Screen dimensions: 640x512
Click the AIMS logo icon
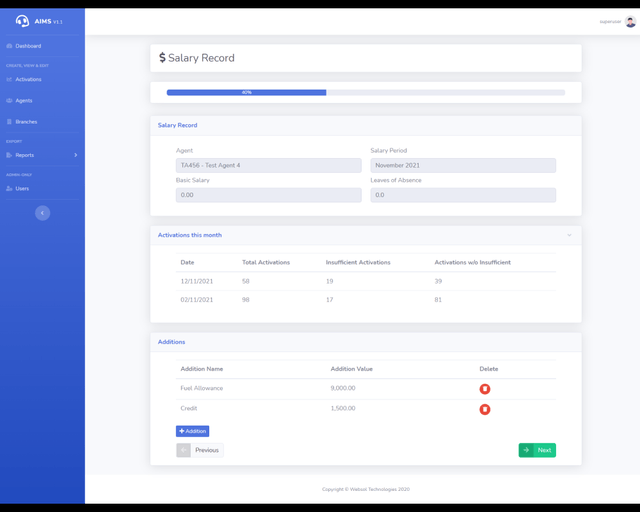(22, 21)
